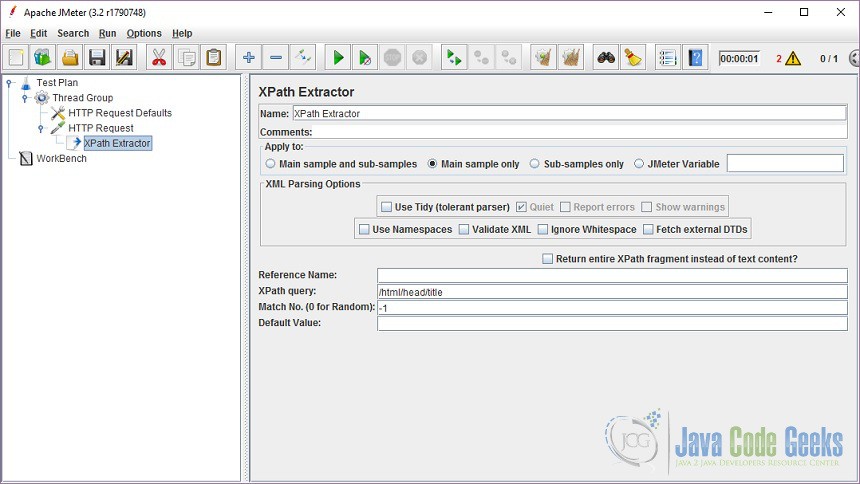Click the Toggle enable/disable icon
Image resolution: width=860 pixels, height=484 pixels.
[x=303, y=58]
